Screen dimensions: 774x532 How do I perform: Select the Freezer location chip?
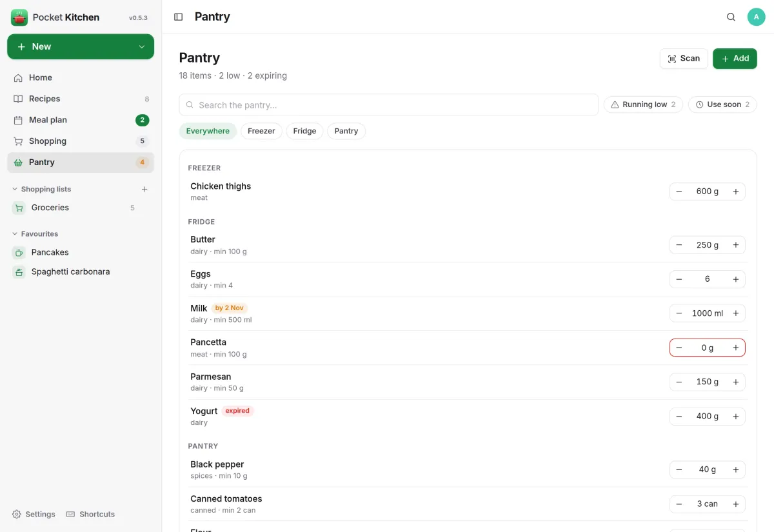point(261,131)
